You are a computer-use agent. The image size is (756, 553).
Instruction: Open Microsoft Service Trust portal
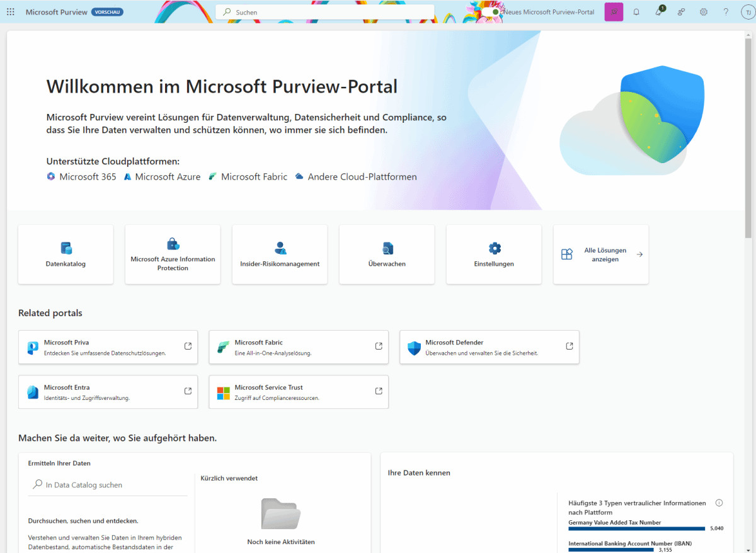(298, 392)
